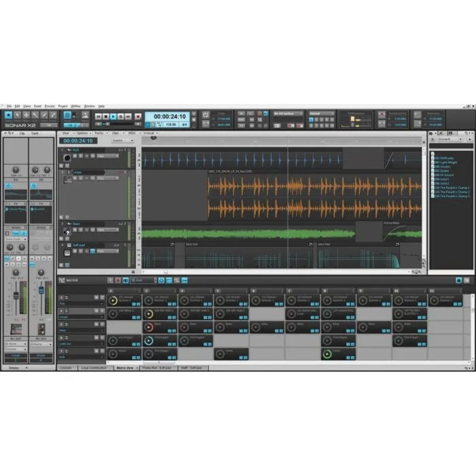Trigger the Bass cell in Matrix column two
Screen dimensions: 476x476
click(149, 326)
